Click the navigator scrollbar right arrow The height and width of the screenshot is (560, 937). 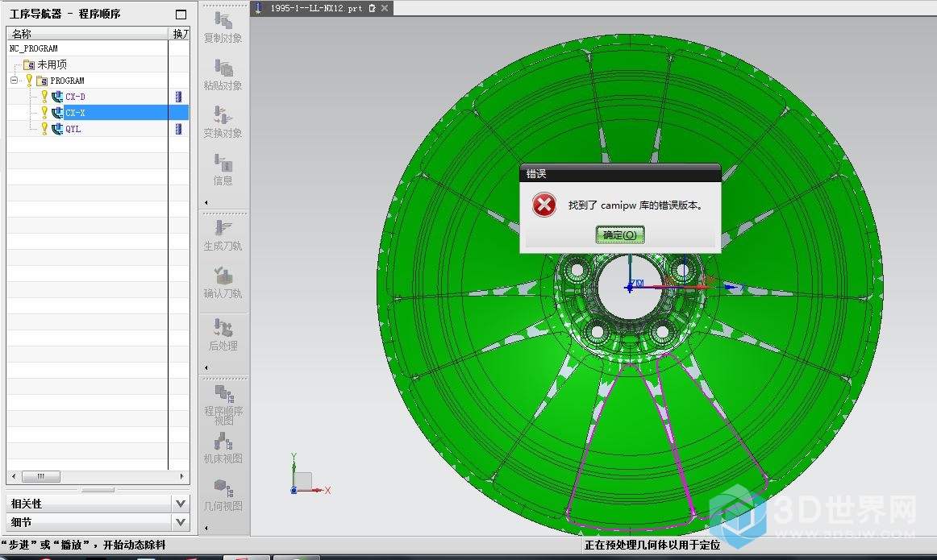[x=181, y=476]
